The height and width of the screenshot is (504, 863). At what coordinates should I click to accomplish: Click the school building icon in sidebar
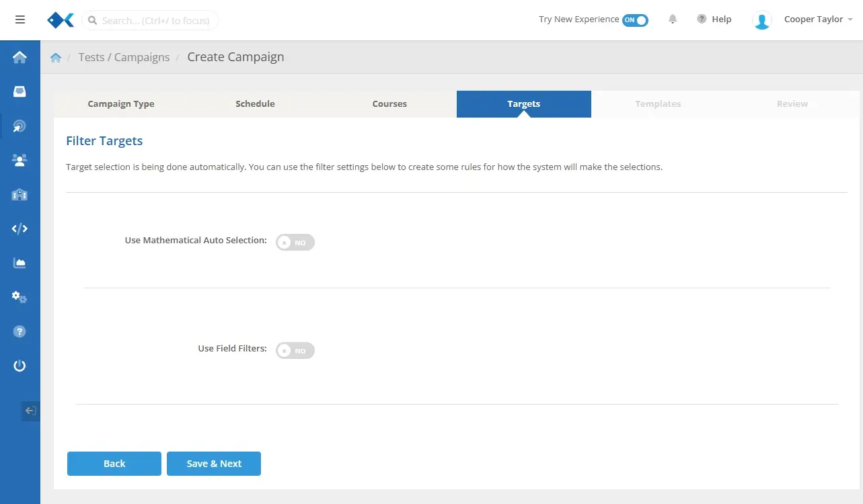coord(20,194)
